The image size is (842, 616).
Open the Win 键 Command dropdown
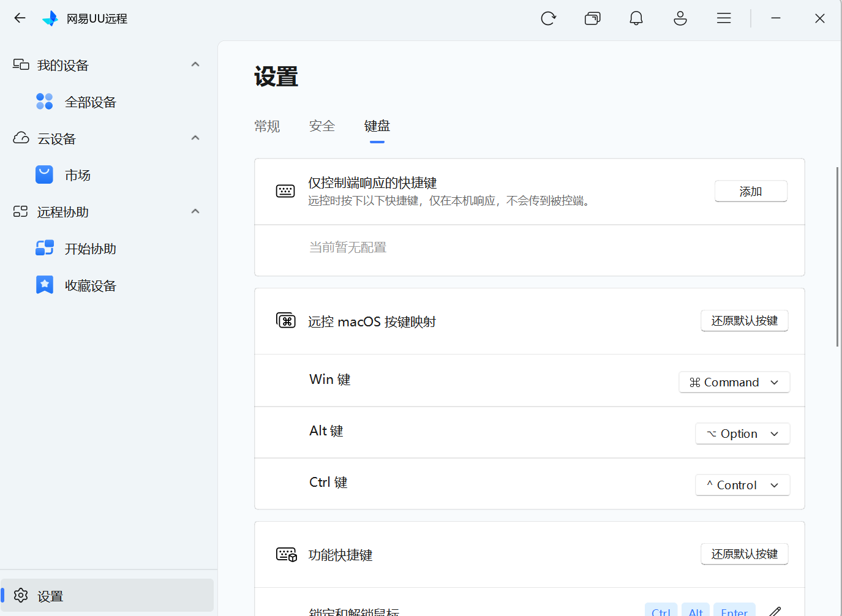coord(734,382)
